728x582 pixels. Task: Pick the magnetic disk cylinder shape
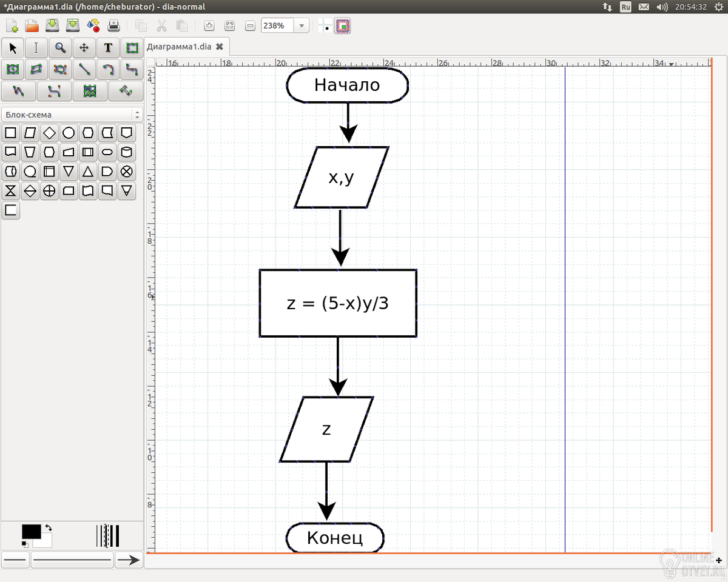pos(126,152)
